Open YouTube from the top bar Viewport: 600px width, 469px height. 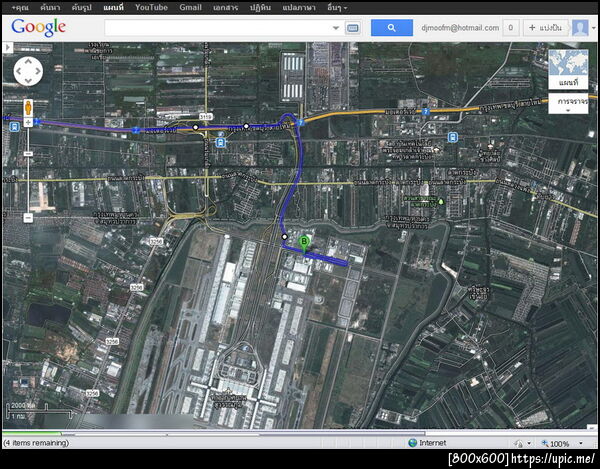[x=151, y=7]
